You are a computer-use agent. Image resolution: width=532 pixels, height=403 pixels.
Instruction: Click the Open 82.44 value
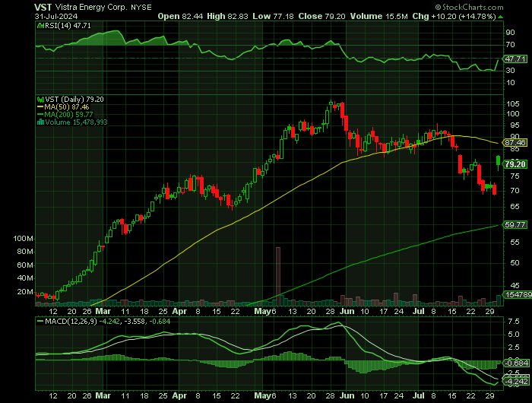click(x=179, y=16)
